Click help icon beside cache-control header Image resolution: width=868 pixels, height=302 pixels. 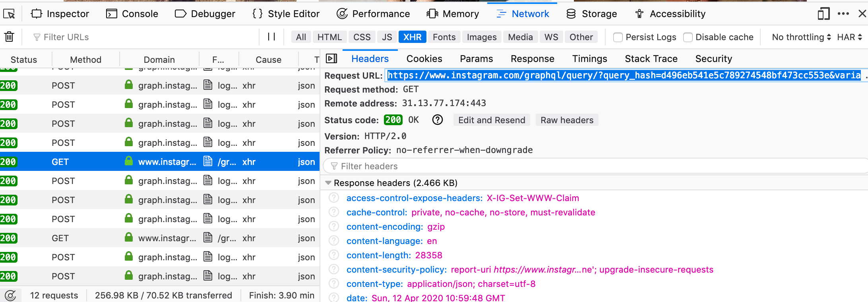pyautogui.click(x=334, y=212)
